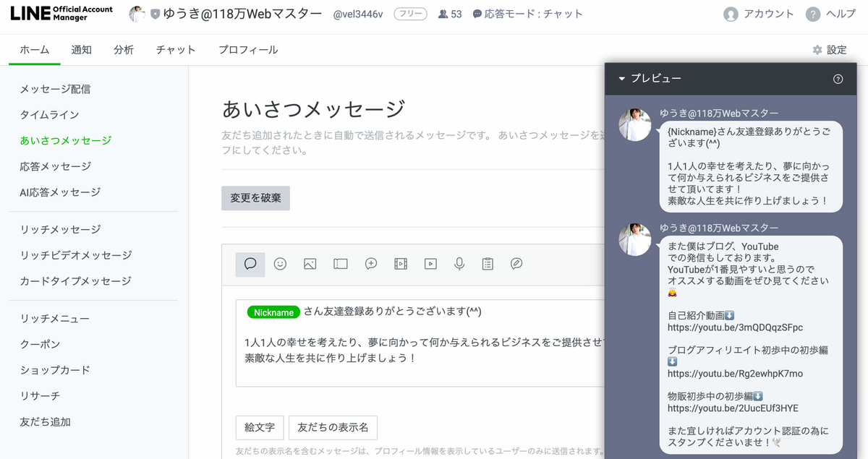Click ヘルプ label in header
The height and width of the screenshot is (459, 868).
(841, 14)
